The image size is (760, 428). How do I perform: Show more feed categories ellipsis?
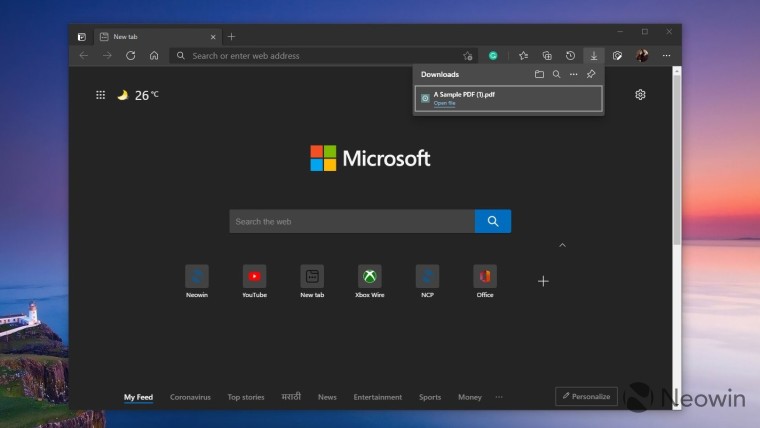(x=499, y=397)
